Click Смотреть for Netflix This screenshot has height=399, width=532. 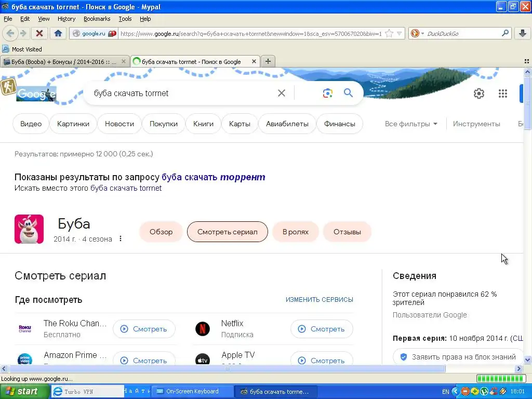point(322,329)
